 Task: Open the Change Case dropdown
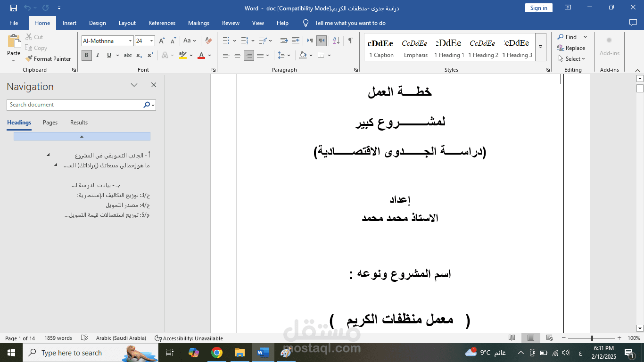pyautogui.click(x=190, y=41)
